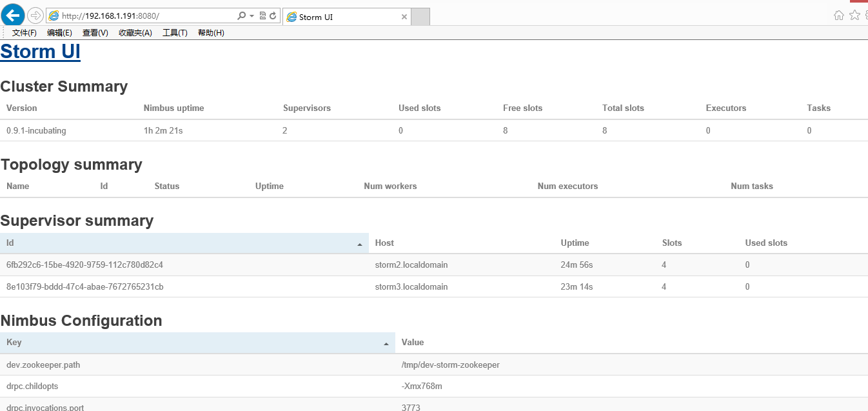Click the Num workers column header
Viewport: 868px width, 411px height.
tap(390, 186)
